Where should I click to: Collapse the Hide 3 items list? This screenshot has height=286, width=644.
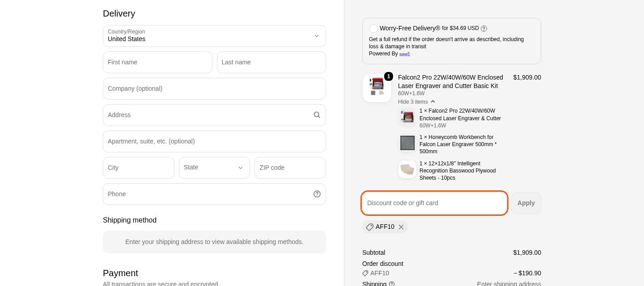417,102
